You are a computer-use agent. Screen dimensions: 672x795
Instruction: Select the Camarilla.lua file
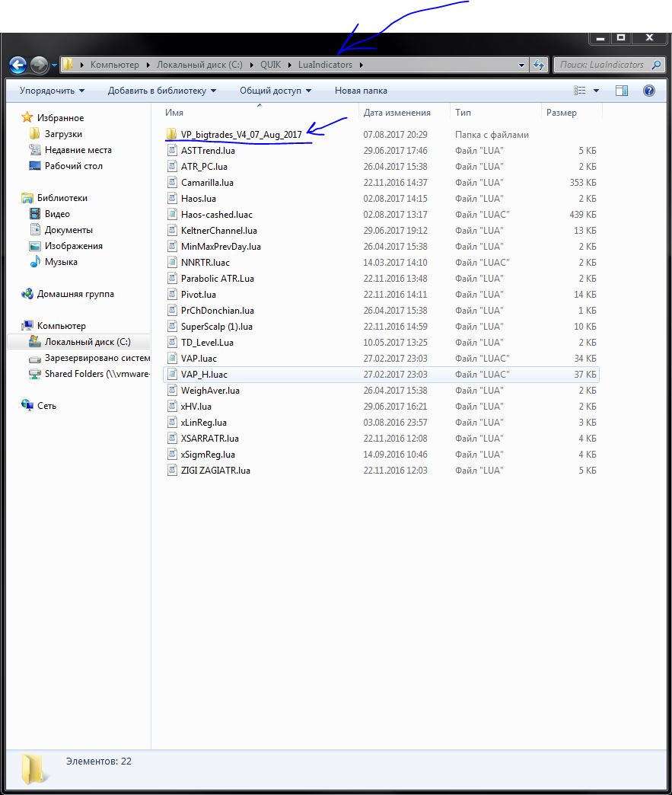click(207, 183)
